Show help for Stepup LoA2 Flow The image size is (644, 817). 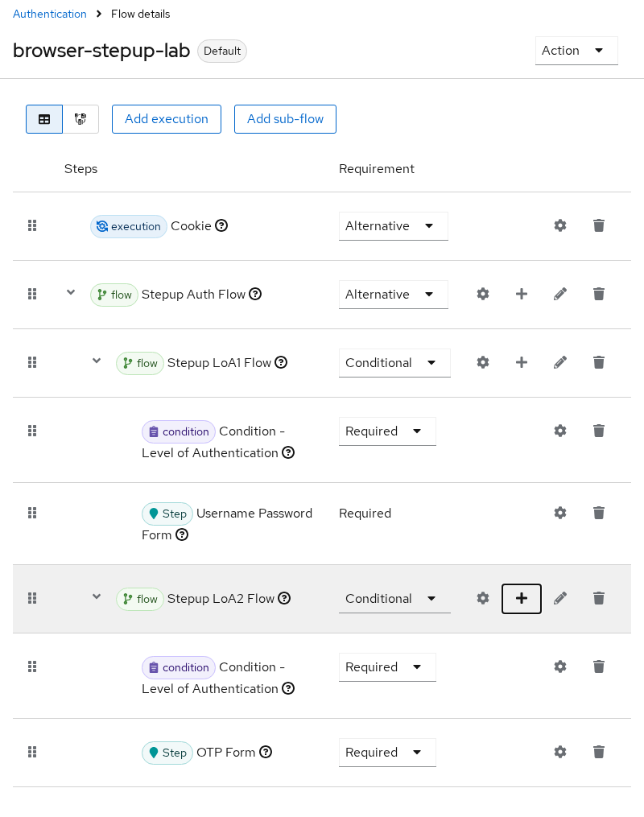coord(284,598)
